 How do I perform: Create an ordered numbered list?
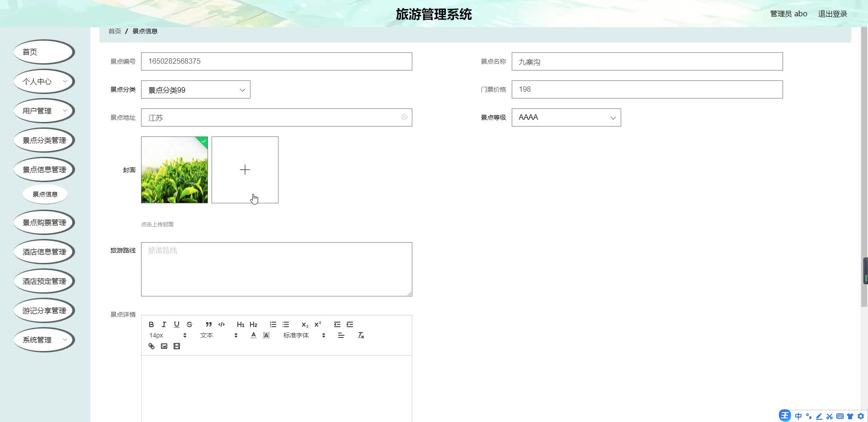(273, 324)
